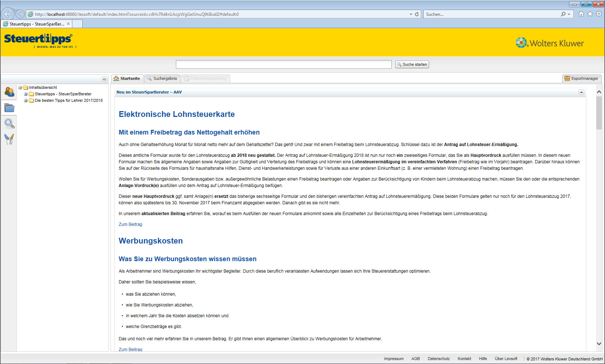Click heading Mit einem Freibetrag das Nettogehalt erhöhen
Image resolution: width=605 pixels, height=364 pixels.
(x=189, y=132)
